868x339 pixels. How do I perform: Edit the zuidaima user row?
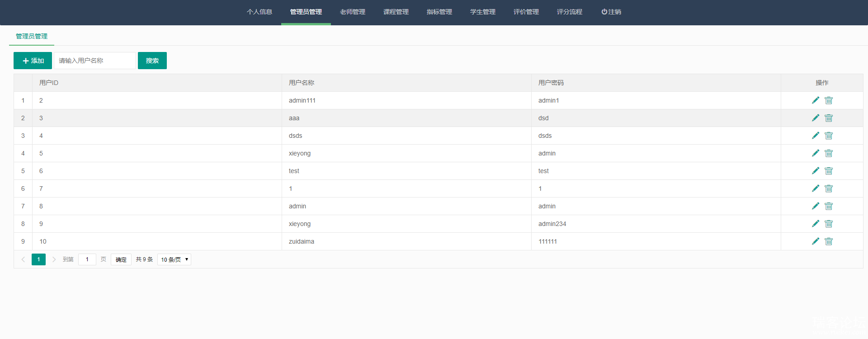(x=816, y=241)
